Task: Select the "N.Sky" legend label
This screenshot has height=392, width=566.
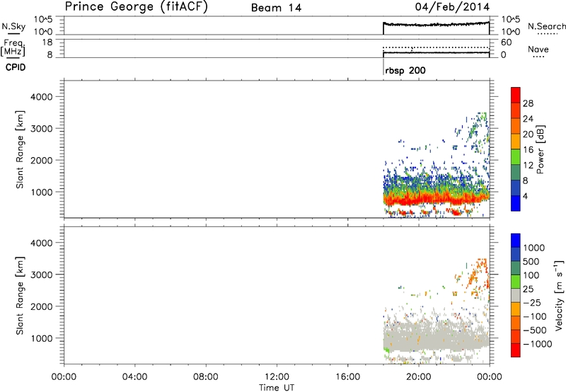Action: pyautogui.click(x=13, y=26)
